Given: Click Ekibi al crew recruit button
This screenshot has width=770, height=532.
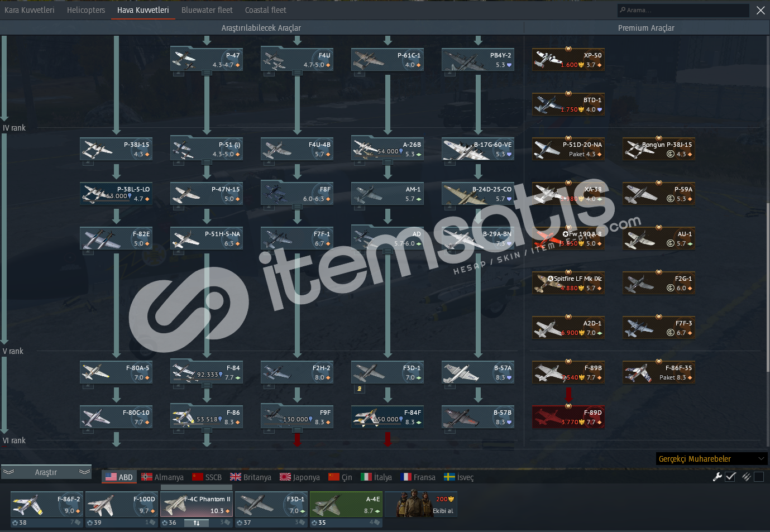Looking at the screenshot, I should 421,504.
